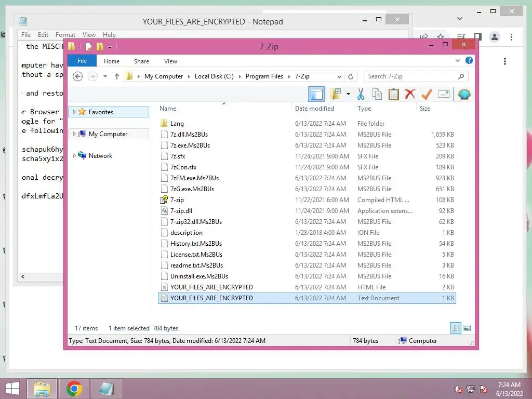
Task: Click the Chrome profile avatar icon
Action: pyautogui.click(x=495, y=37)
